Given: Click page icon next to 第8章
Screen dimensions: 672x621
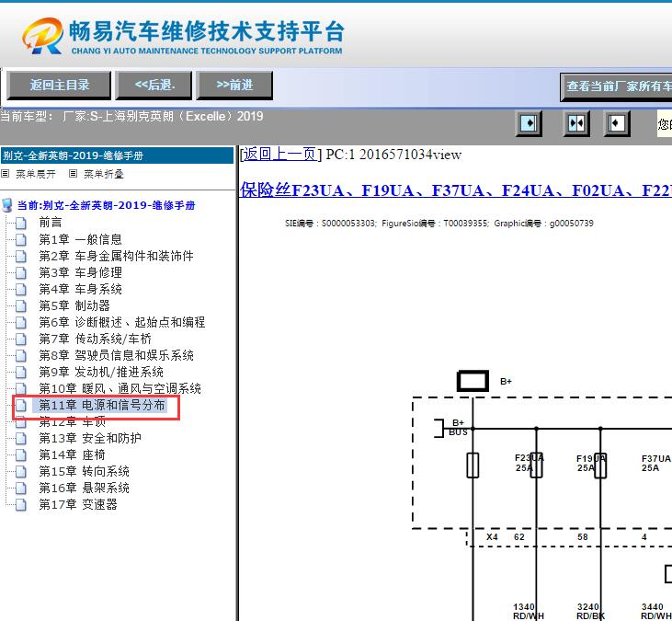Looking at the screenshot, I should point(21,355).
